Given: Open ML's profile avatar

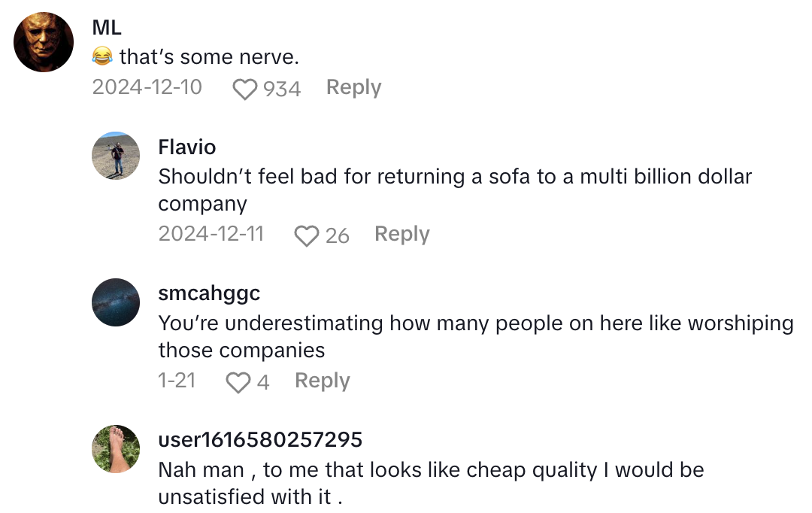Looking at the screenshot, I should (44, 42).
